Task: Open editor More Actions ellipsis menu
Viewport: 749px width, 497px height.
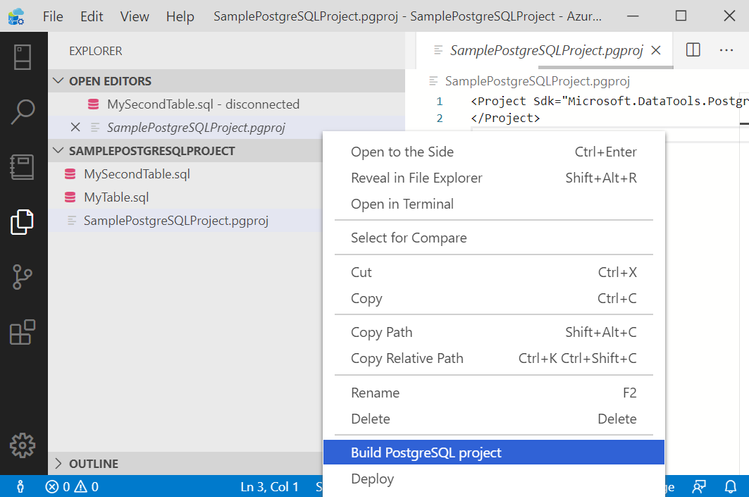Action: (x=726, y=49)
